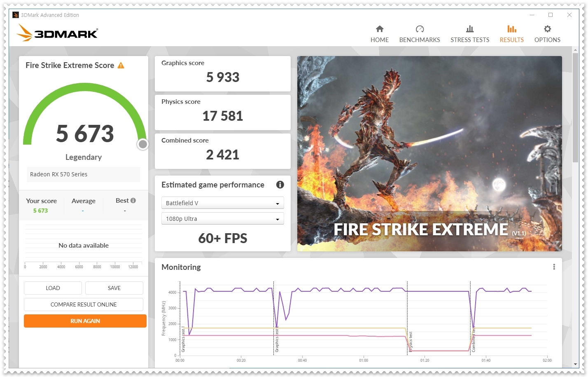
Task: Click the orange RUN AGAIN button
Action: click(x=85, y=321)
